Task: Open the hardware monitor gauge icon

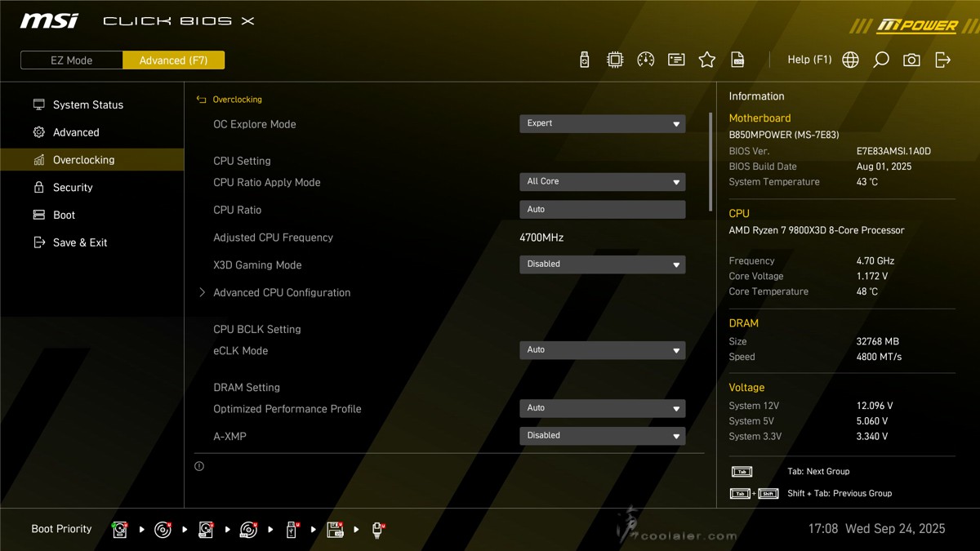Action: (x=646, y=60)
